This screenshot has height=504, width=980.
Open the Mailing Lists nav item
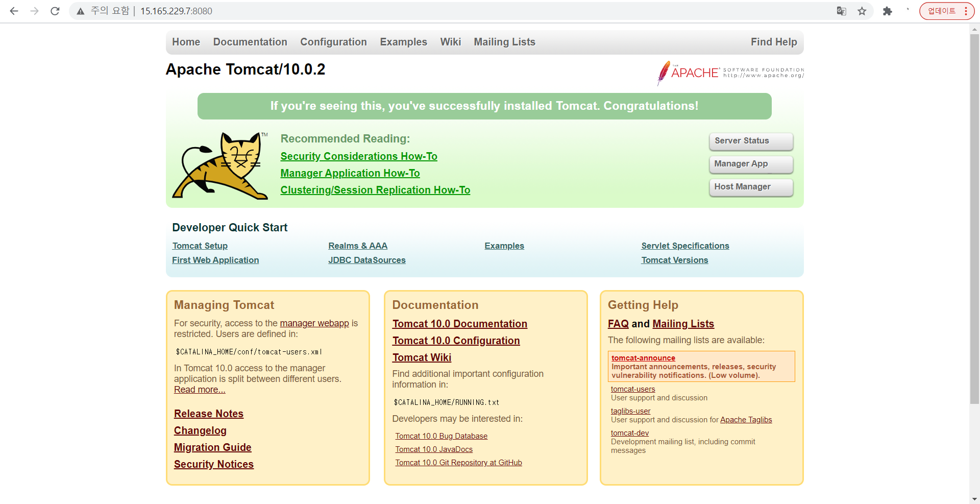(x=504, y=42)
